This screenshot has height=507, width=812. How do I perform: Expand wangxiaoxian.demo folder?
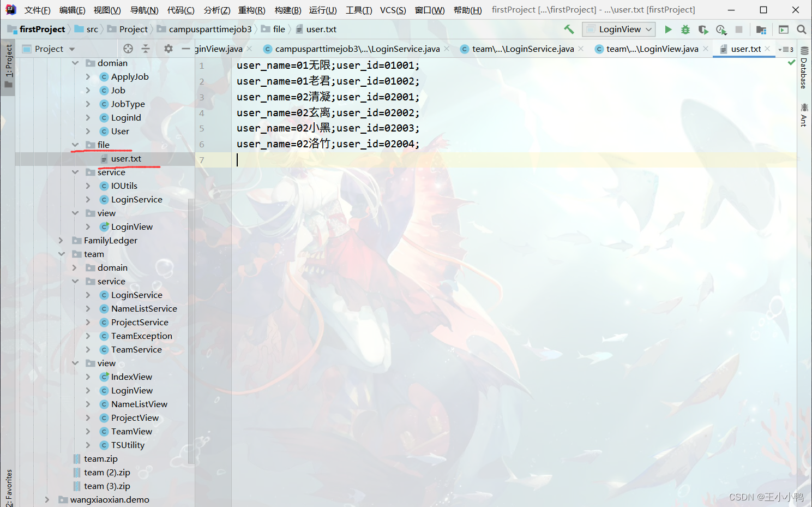tap(47, 500)
